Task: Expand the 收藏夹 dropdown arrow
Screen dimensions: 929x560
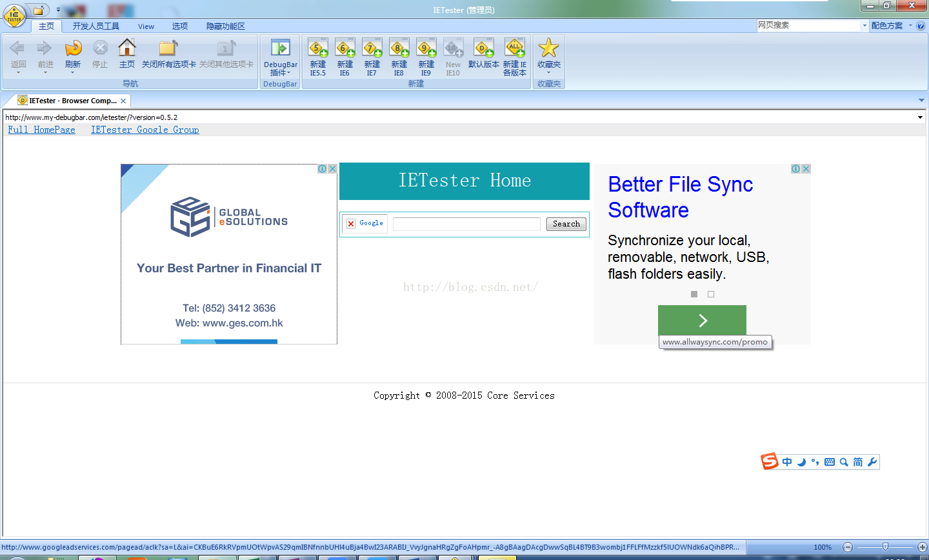Action: pos(549,73)
